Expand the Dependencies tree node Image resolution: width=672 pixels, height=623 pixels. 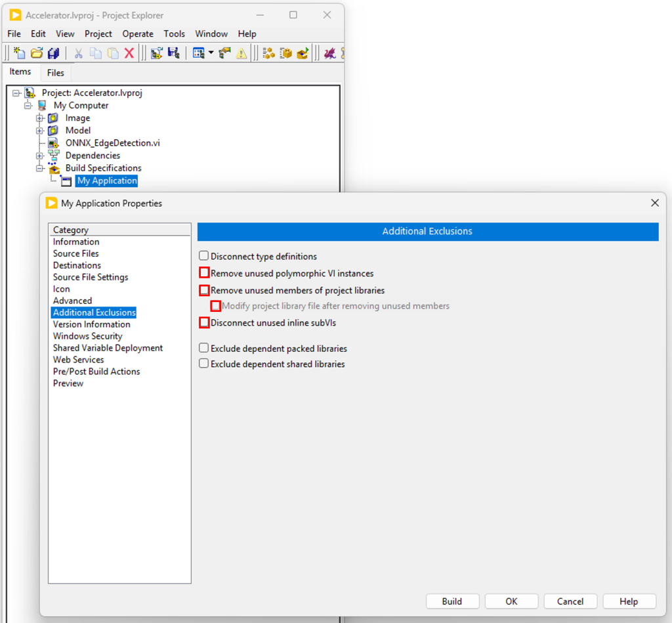(x=40, y=156)
